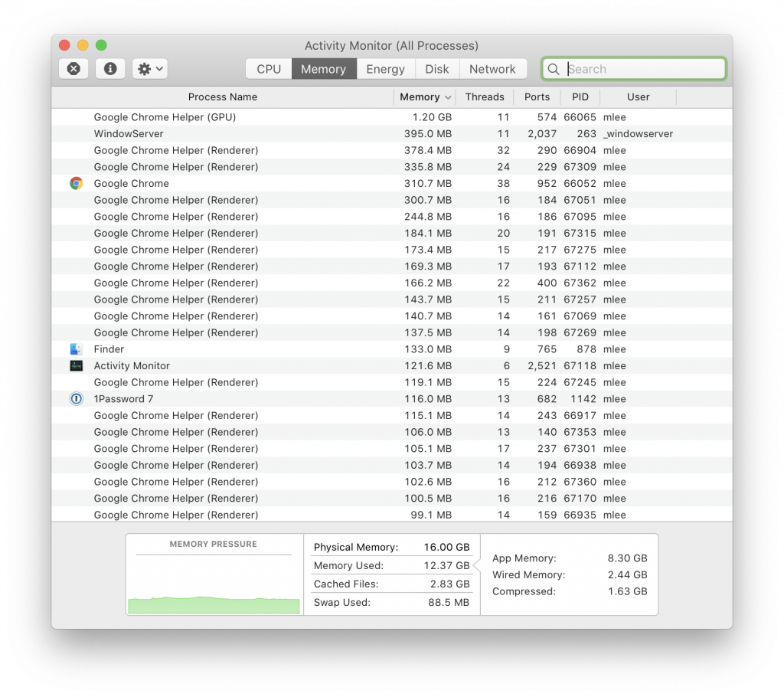Click the 395.0 MB memory value
Image resolution: width=784 pixels, height=697 pixels.
[428, 133]
